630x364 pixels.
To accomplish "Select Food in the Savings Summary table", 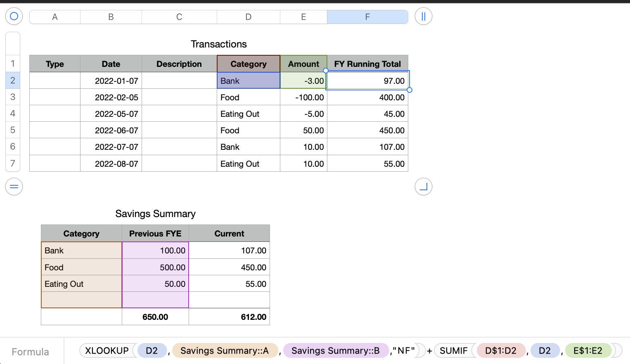I will tap(82, 267).
